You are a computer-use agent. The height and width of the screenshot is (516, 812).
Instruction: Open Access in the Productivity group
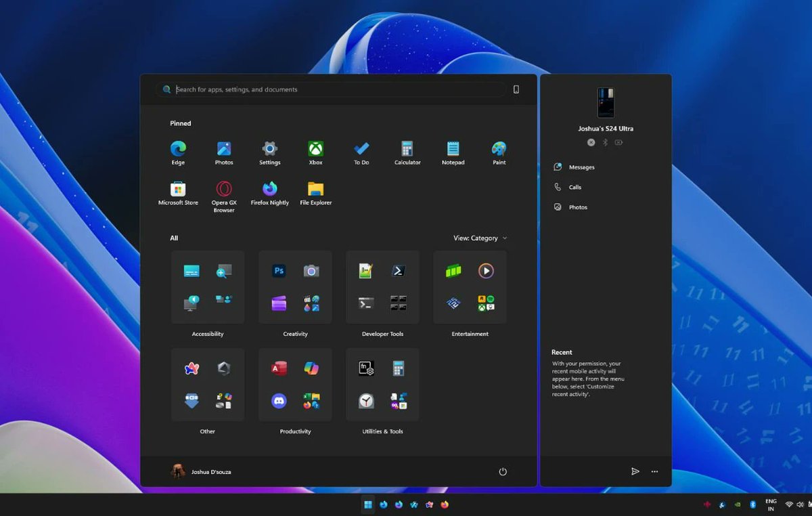point(279,368)
